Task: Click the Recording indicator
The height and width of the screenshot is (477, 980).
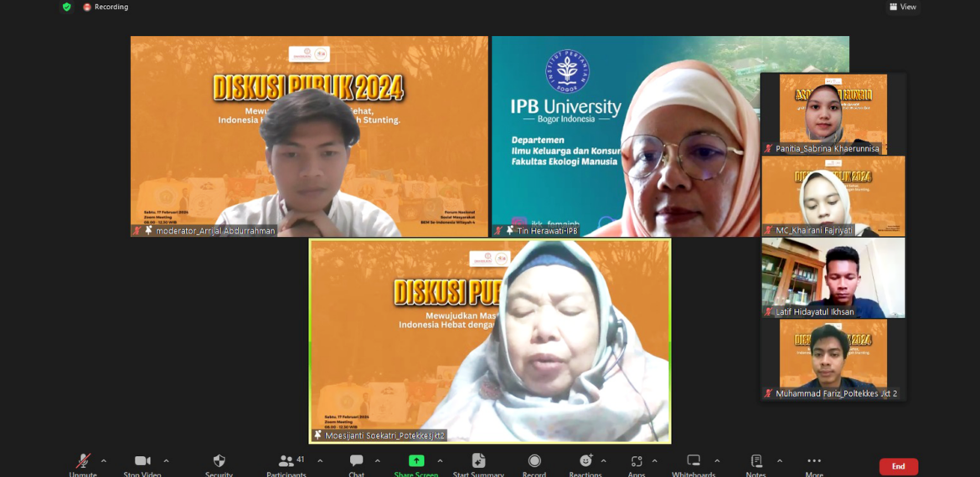Action: click(106, 7)
